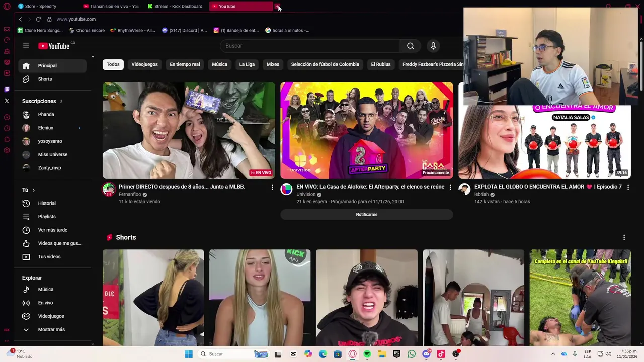
Task: Open TikTok from the taskbar
Action: (441, 354)
